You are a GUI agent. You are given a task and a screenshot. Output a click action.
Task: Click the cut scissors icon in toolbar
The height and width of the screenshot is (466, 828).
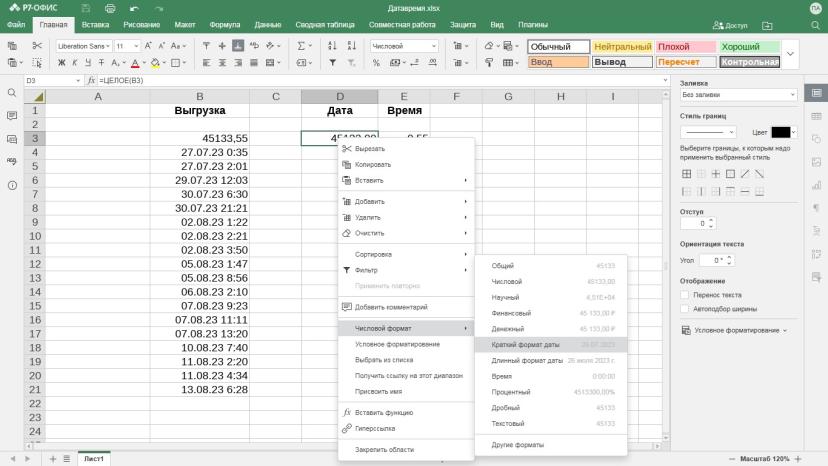click(36, 46)
